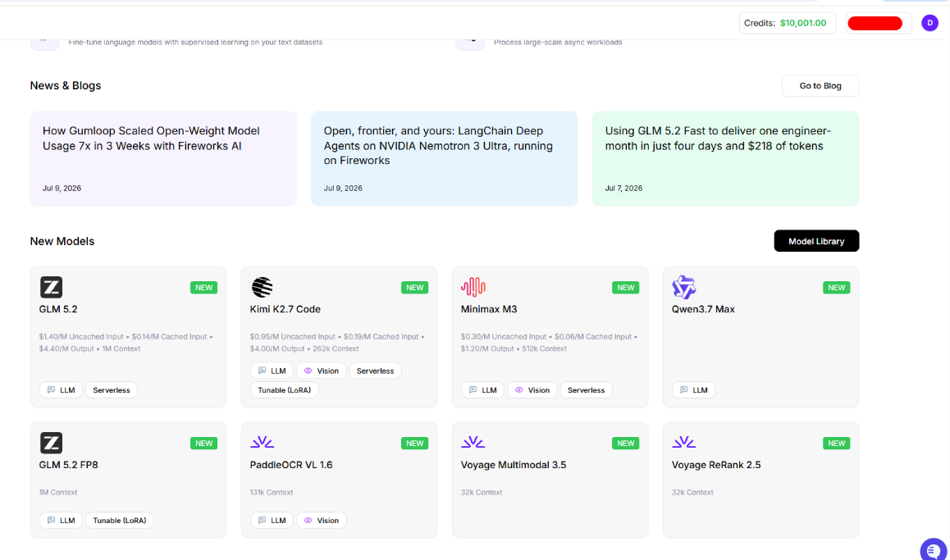Click the NEW badge on Voyage ReRank 2.5

[x=836, y=443]
